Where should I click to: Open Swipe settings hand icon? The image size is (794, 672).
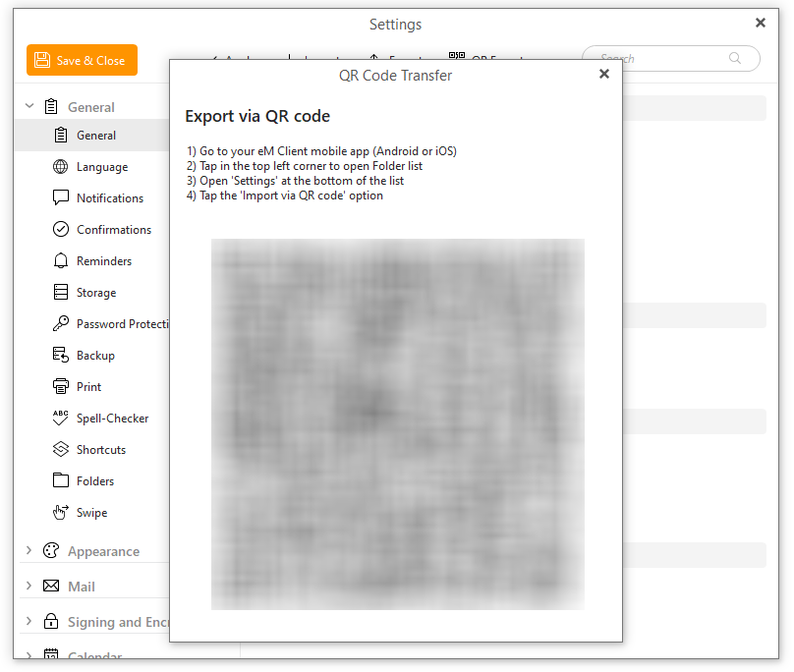point(61,512)
